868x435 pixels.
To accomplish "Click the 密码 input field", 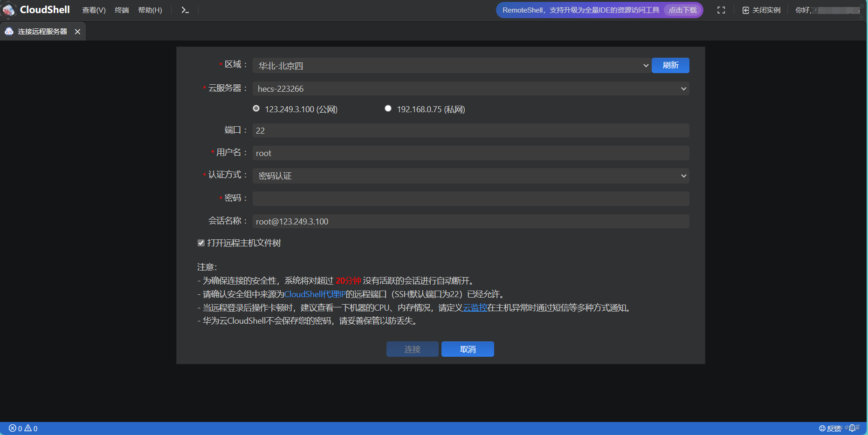I will [471, 199].
